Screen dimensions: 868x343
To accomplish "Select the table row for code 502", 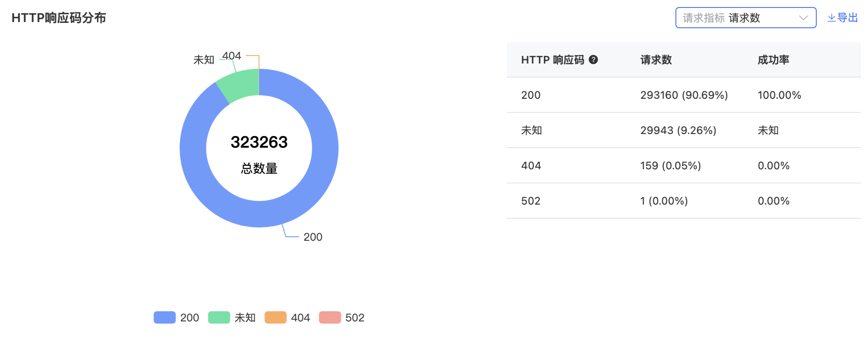I will click(x=684, y=201).
